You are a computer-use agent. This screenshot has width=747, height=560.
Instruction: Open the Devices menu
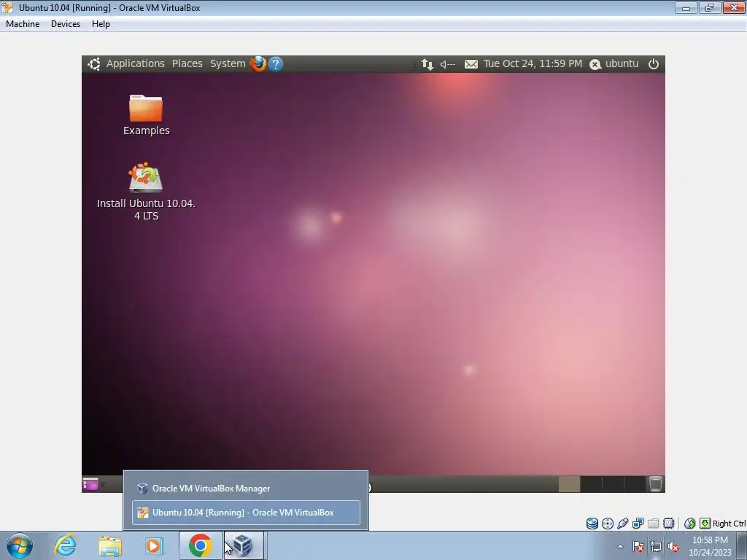click(x=65, y=24)
